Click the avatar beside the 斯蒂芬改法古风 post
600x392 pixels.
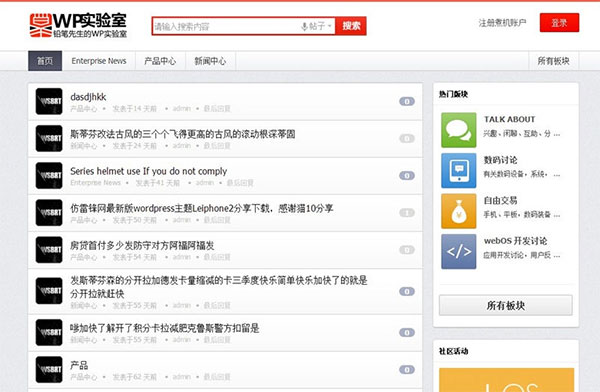click(49, 139)
